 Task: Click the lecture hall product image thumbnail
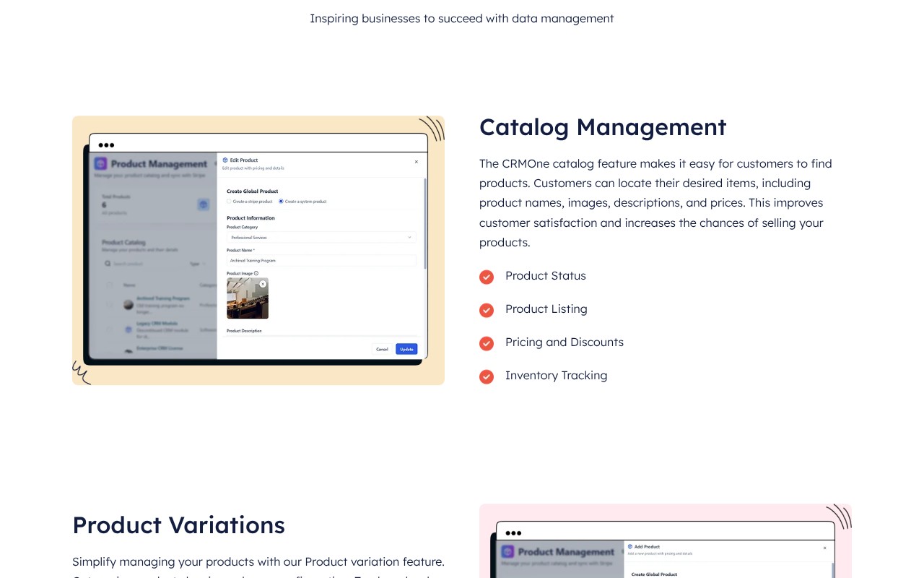[248, 298]
